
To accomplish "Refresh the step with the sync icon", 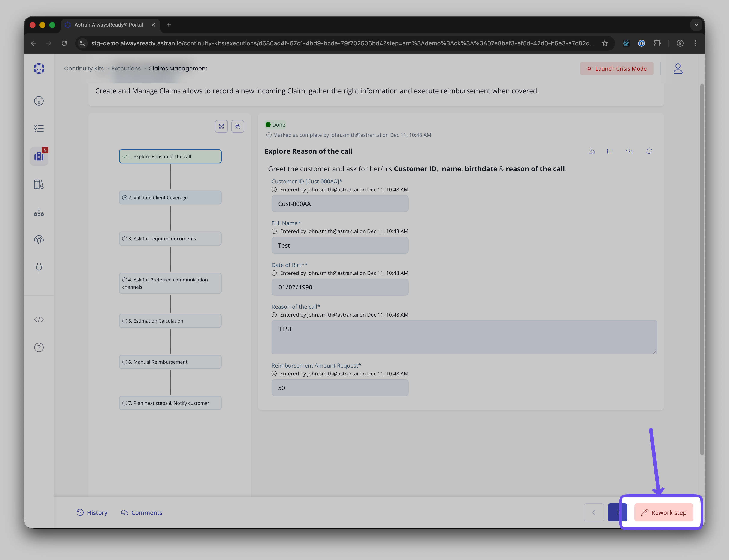I will [649, 151].
